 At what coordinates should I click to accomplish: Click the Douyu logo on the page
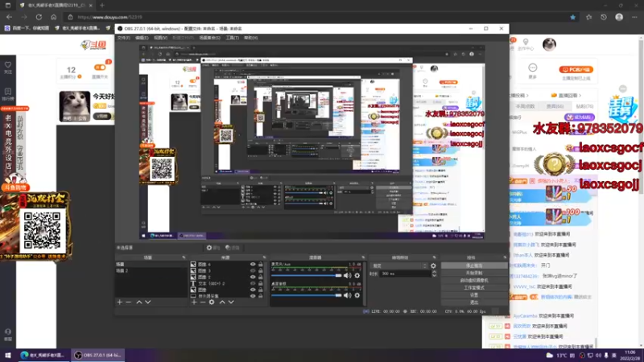coord(94,45)
